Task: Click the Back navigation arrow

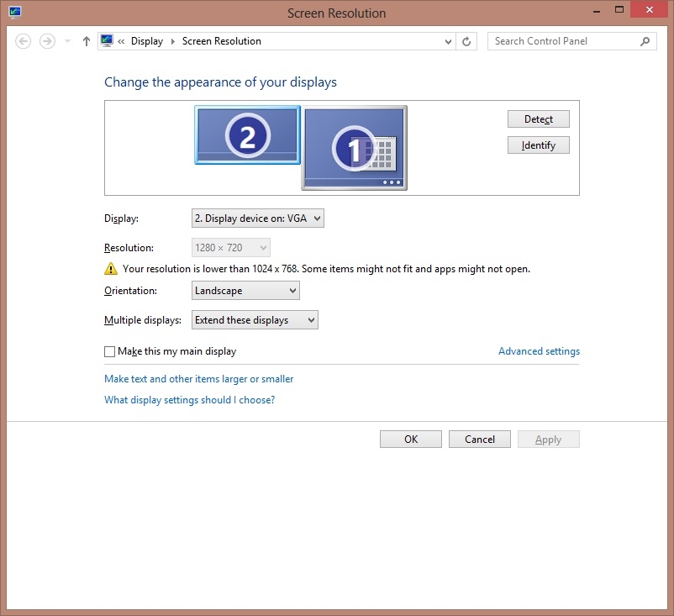Action: pos(24,41)
